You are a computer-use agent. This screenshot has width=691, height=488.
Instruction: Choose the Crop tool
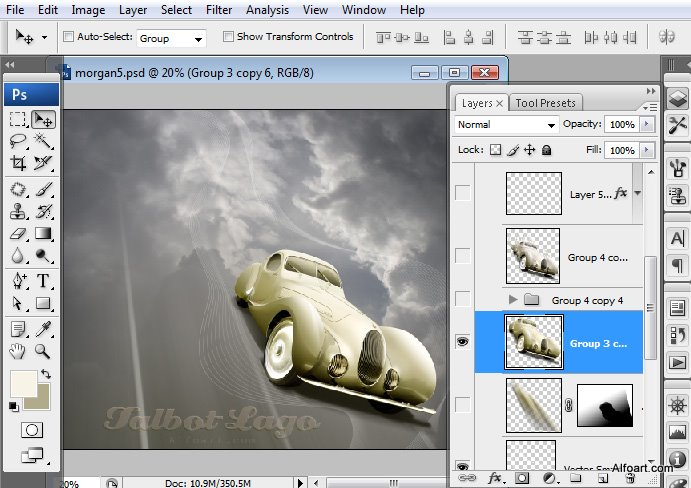[18, 163]
